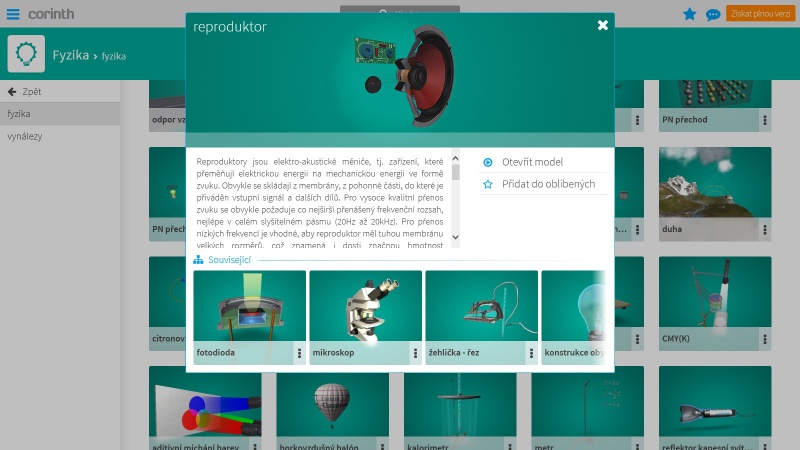Screen dimensions: 800x450
Task: Select vynálezy in the left sidebar
Action: (24, 136)
